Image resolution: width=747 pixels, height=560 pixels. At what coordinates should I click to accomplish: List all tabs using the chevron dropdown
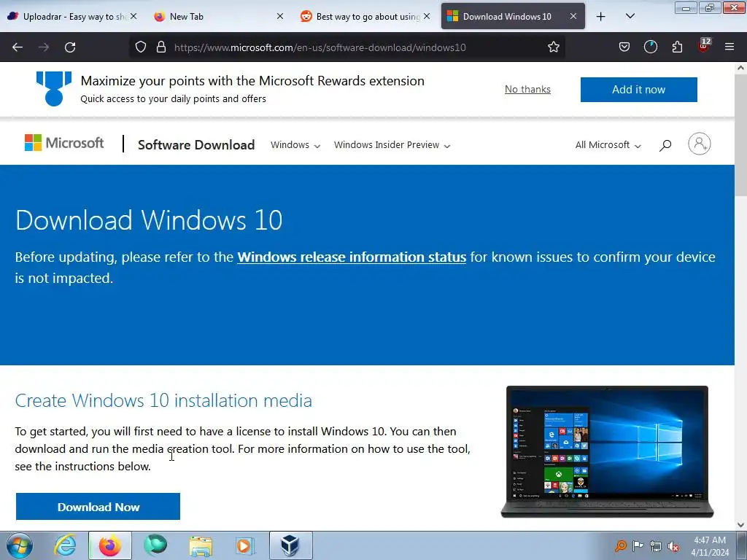[x=630, y=17]
